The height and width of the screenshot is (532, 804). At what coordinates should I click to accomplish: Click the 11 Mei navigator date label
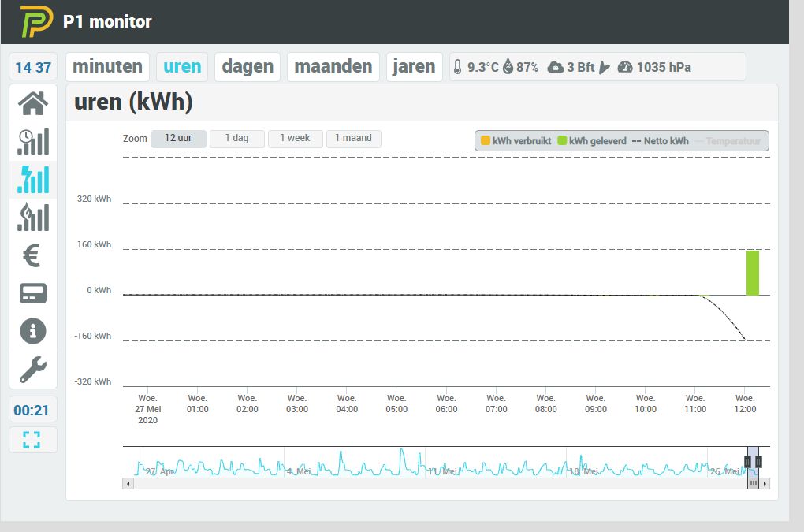[x=442, y=471]
